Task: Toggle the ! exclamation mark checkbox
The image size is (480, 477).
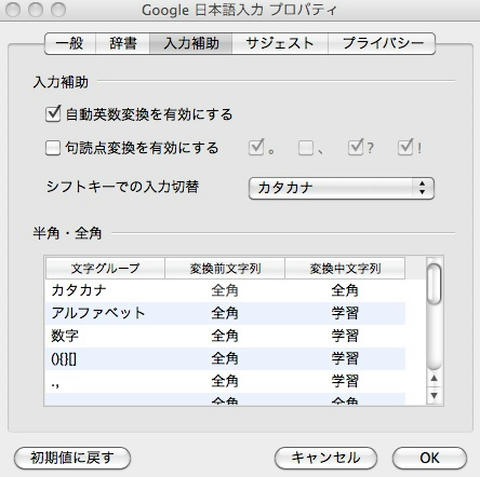Action: (405, 147)
